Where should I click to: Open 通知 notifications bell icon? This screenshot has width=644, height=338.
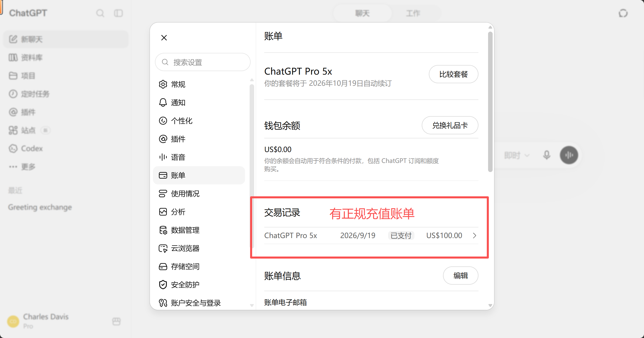pos(163,102)
